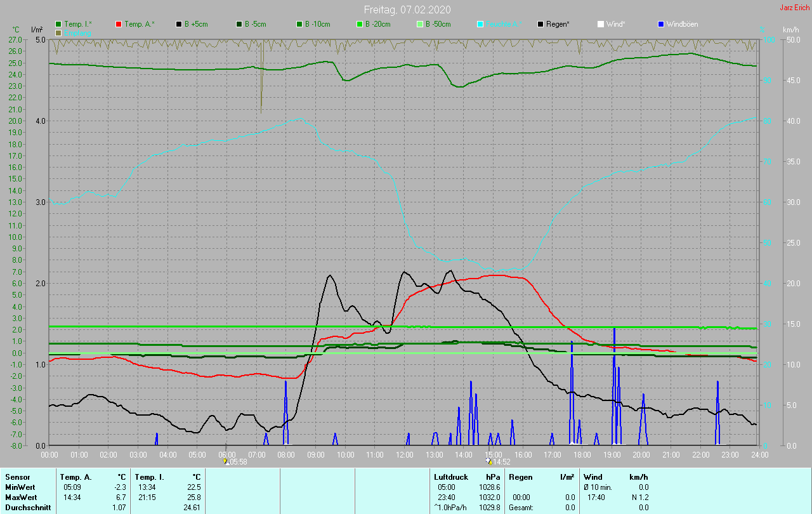
Task: Click the black Regen legend square
Action: [x=540, y=24]
